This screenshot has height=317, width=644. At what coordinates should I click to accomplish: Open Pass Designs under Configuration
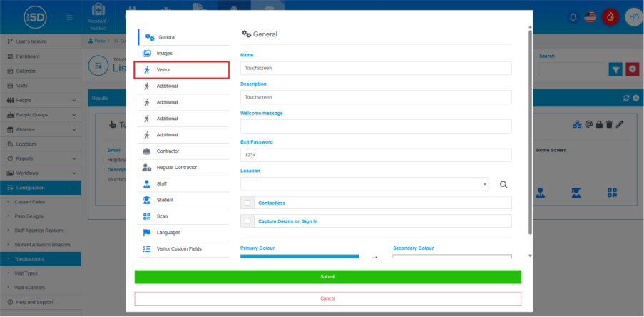(29, 216)
